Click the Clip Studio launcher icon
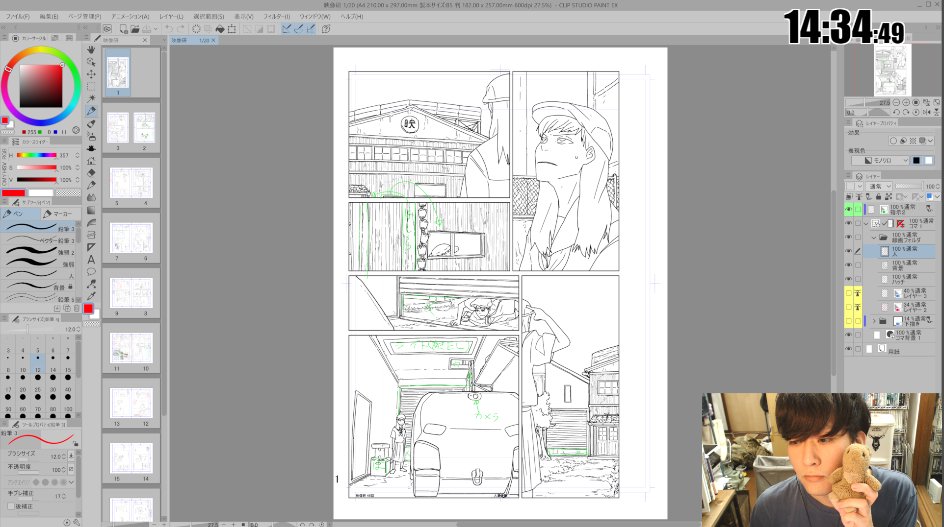 pyautogui.click(x=107, y=28)
